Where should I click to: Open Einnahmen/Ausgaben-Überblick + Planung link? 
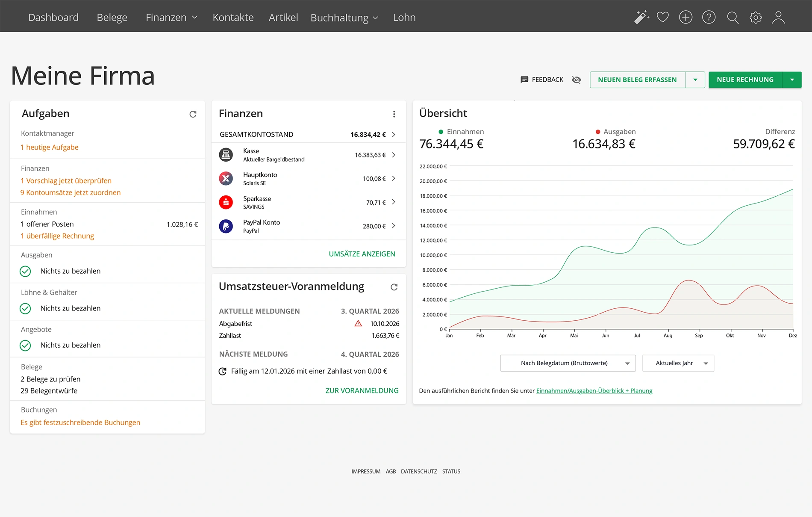594,390
